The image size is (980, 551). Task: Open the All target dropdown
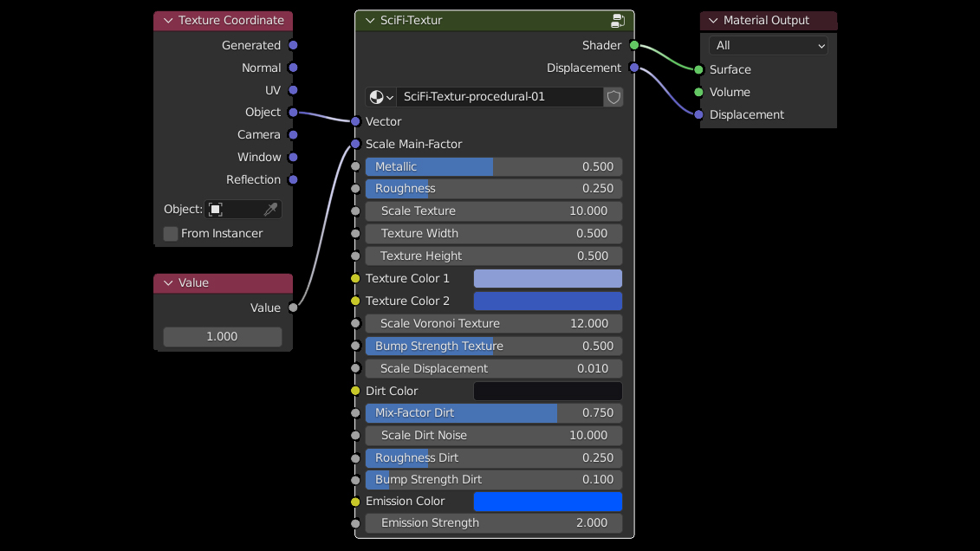[768, 45]
